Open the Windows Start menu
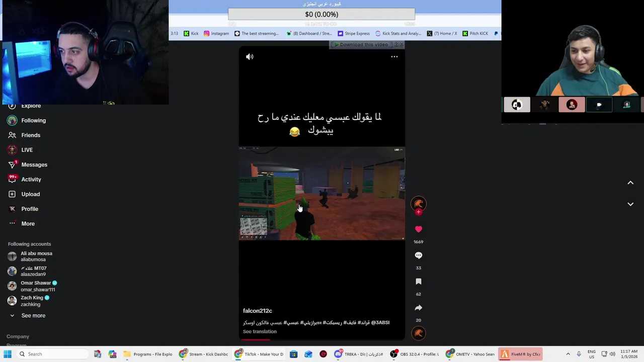The height and width of the screenshot is (362, 644). (x=8, y=354)
